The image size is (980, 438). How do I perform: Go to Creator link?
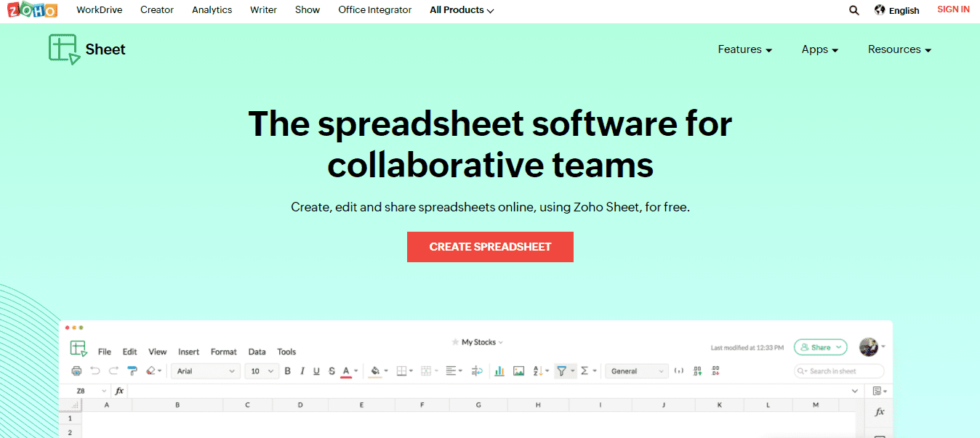pos(157,10)
